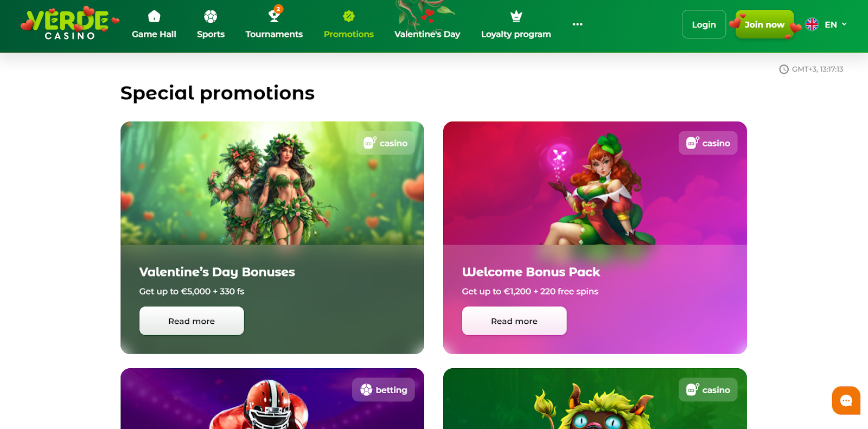Click the Promotions percent badge icon
This screenshot has height=429, width=868.
click(x=349, y=16)
